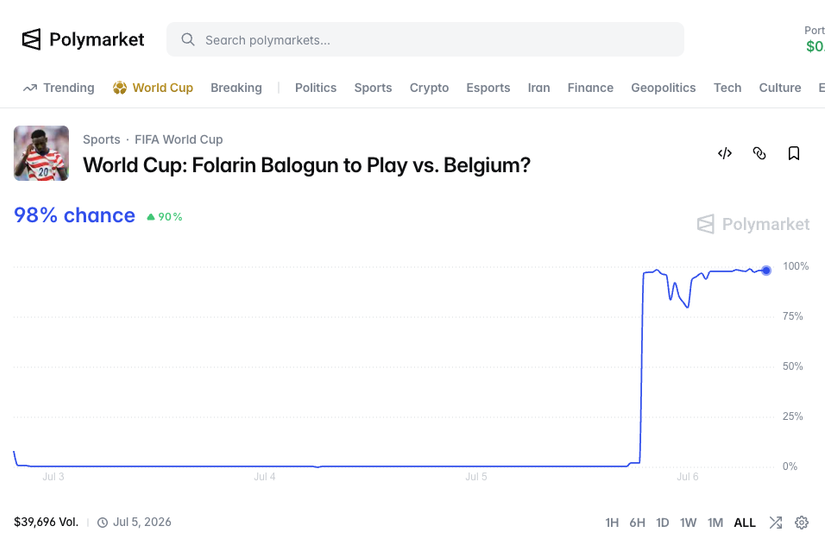Click the Trending arrow icon
Screen dimensions: 837x546
tap(30, 88)
